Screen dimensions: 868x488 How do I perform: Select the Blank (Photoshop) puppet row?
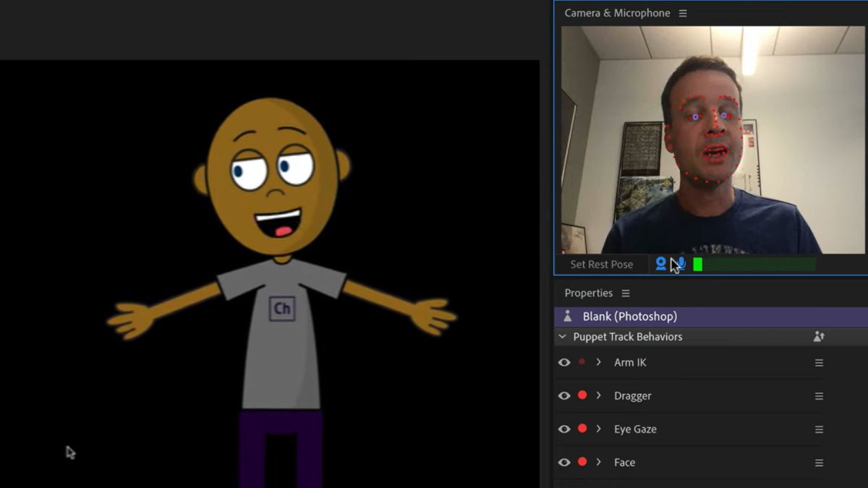pos(711,317)
